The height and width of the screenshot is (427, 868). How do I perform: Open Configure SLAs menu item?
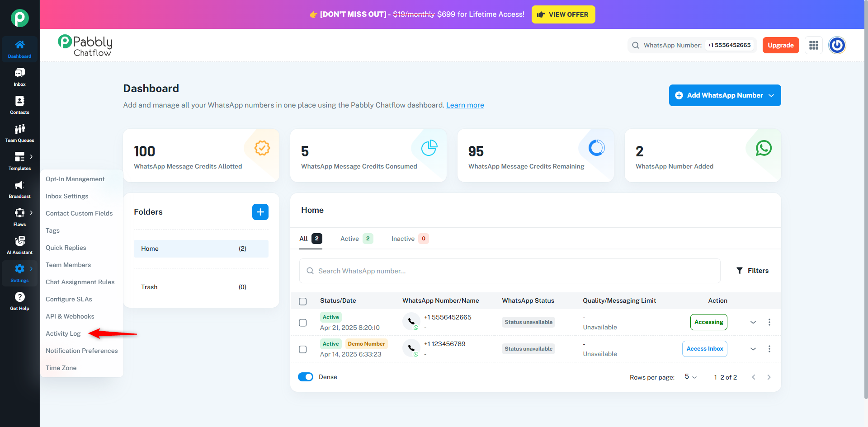click(x=69, y=299)
